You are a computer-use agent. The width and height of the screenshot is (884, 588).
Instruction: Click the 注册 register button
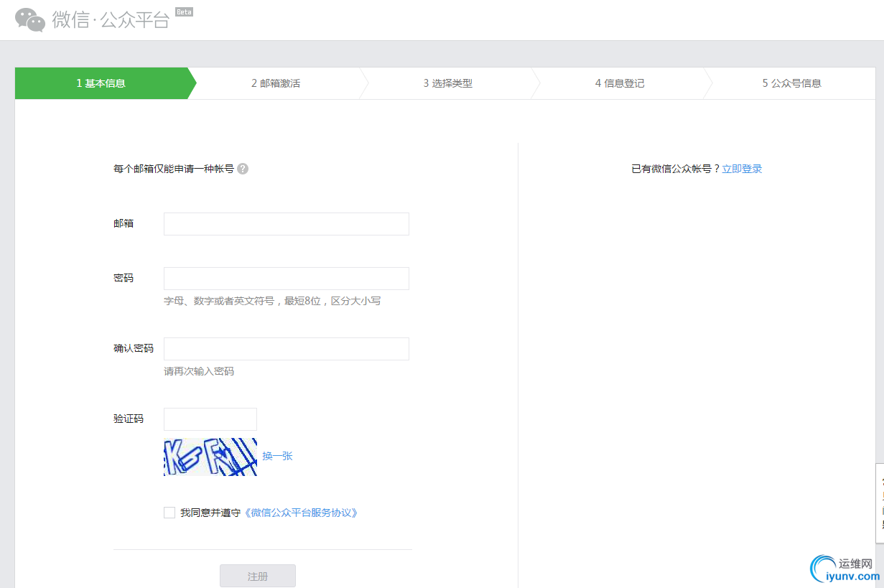point(258,576)
